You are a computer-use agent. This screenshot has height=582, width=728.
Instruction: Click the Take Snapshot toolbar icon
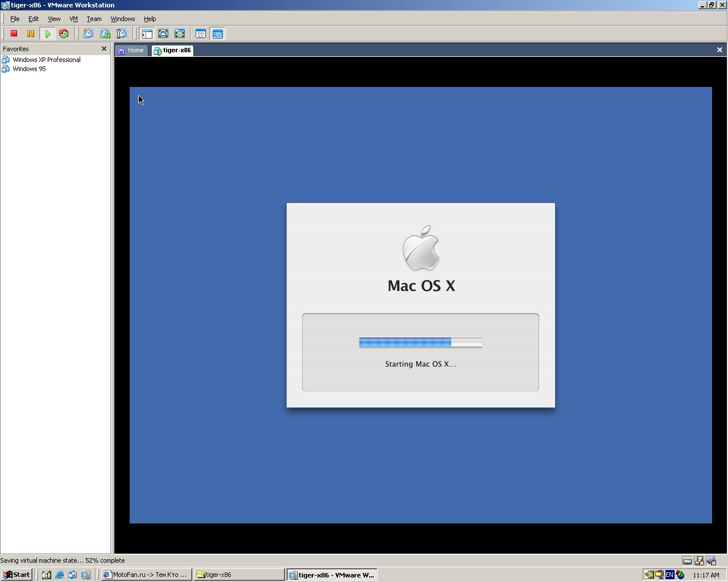(88, 34)
